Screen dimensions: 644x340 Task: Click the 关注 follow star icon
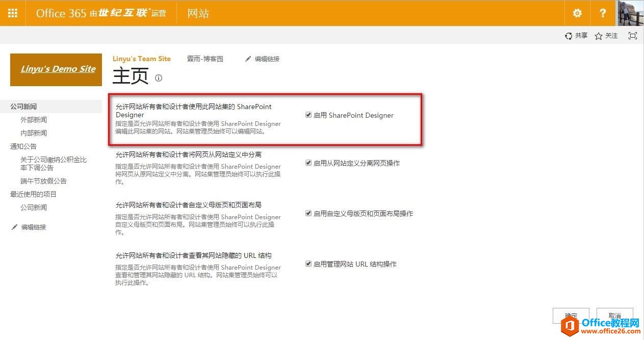click(599, 36)
